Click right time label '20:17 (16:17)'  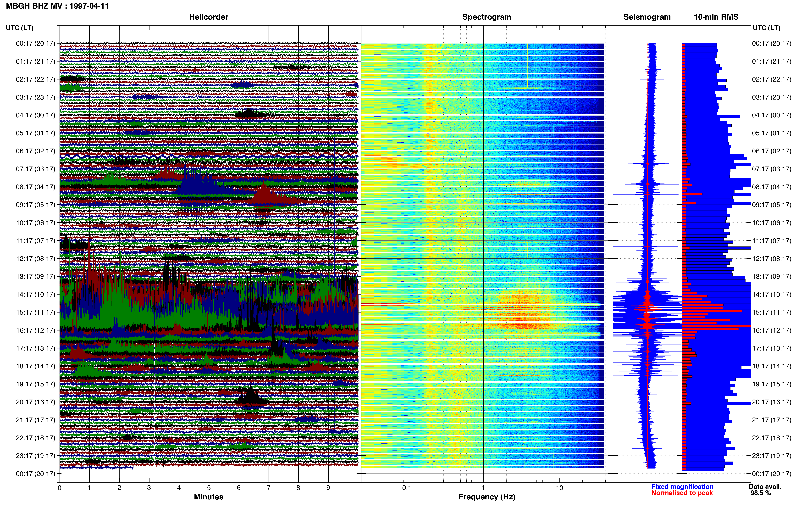772,402
